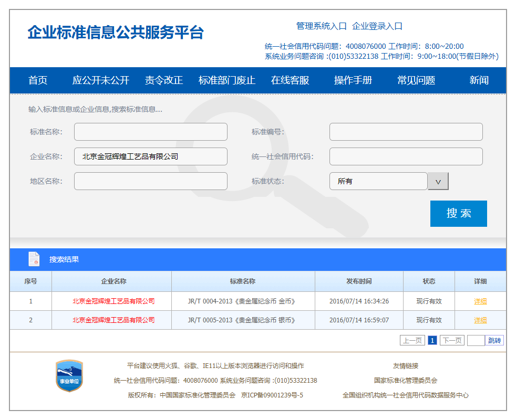Focus the 标准名称 input field
Viewport: 516px width, 420px height.
(151, 132)
